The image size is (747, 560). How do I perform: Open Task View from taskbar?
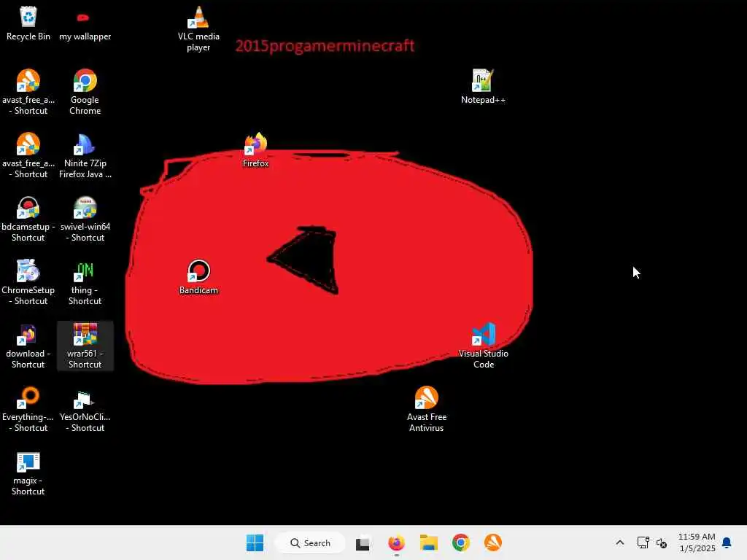point(363,542)
